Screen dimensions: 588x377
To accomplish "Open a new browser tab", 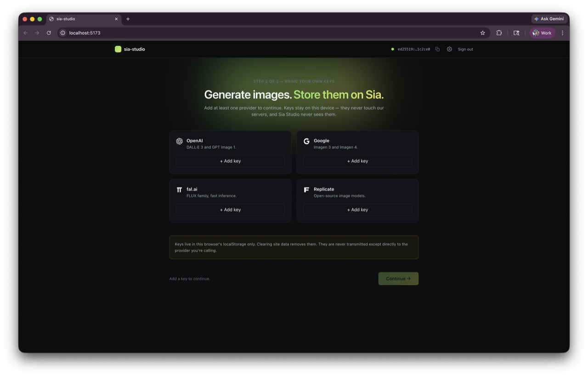I will click(128, 19).
